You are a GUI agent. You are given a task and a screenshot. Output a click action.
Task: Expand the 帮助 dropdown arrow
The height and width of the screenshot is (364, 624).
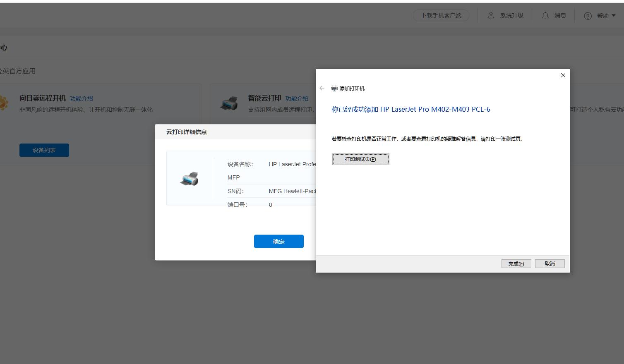click(x=614, y=16)
